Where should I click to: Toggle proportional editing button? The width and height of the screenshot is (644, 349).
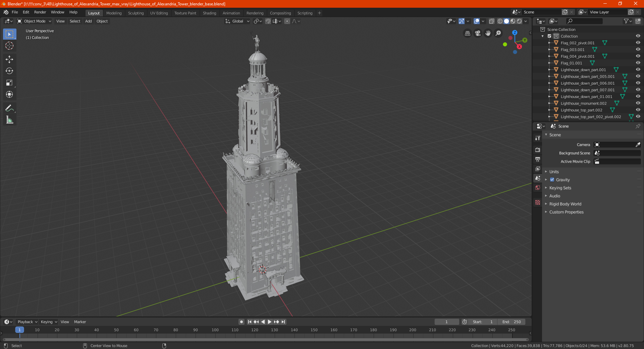(287, 21)
